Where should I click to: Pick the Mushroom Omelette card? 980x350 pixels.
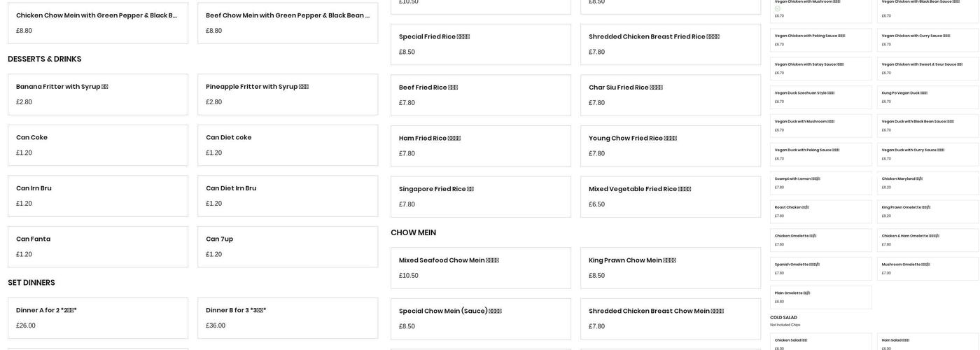[927, 269]
